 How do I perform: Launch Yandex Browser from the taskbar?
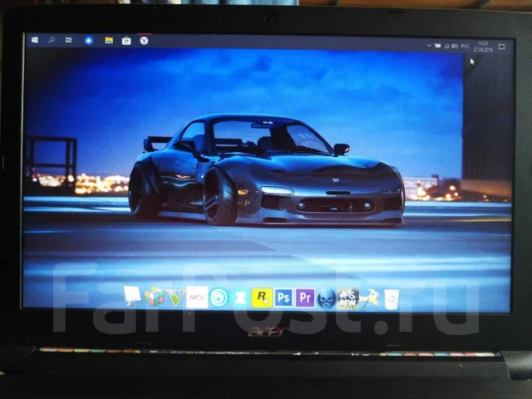(144, 41)
